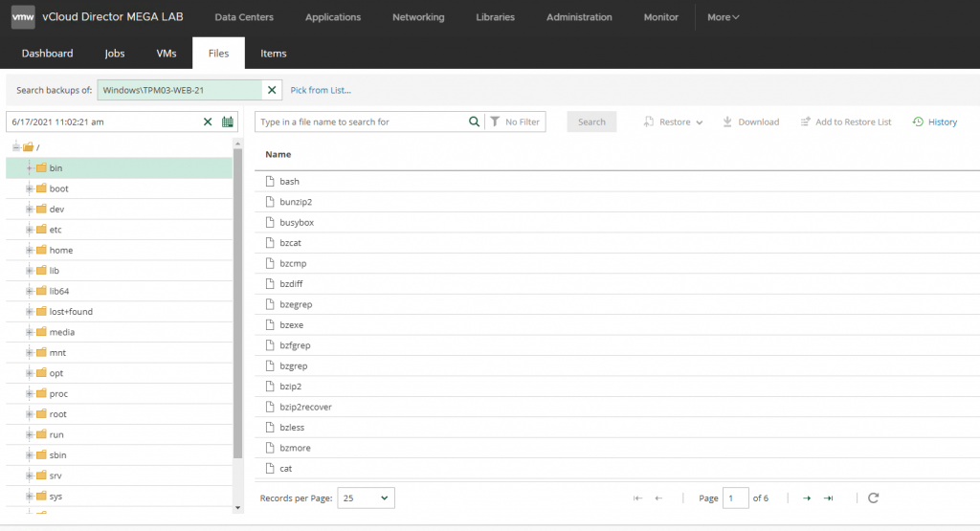The height and width of the screenshot is (531, 980).
Task: Open the Administration menu
Action: 579,17
